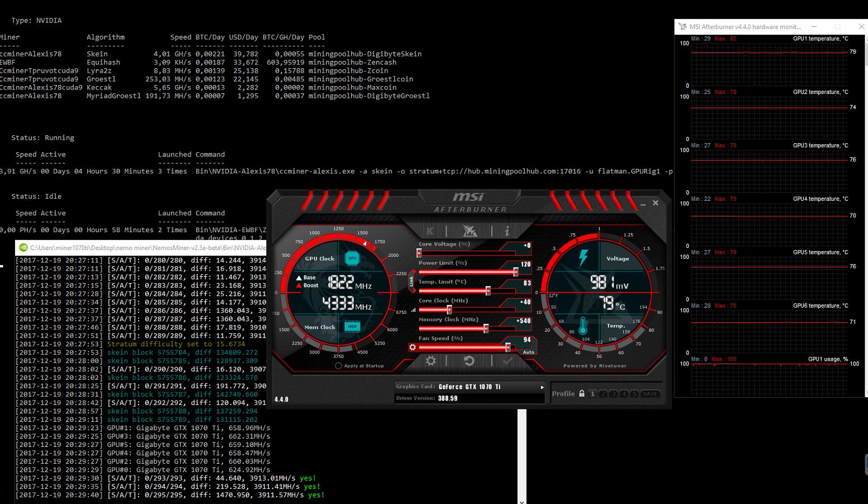Open the curve editor icon beside Core Clock

click(414, 309)
